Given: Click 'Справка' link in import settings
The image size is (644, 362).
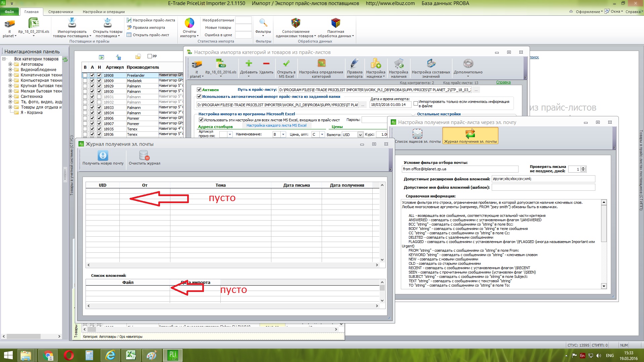Looking at the screenshot, I should click(503, 82).
